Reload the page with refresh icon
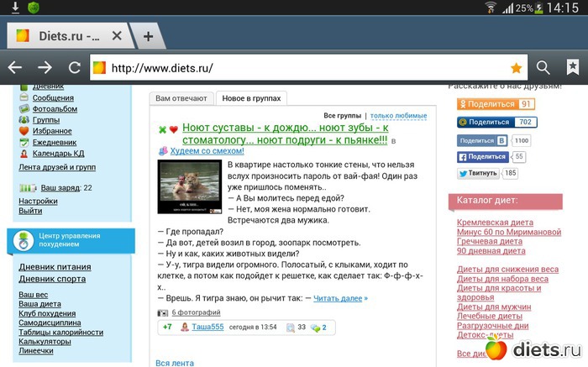Screen dimensions: 588x367 (75, 68)
